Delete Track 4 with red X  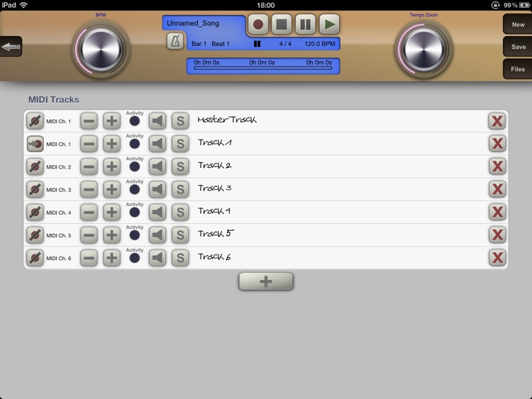497,212
